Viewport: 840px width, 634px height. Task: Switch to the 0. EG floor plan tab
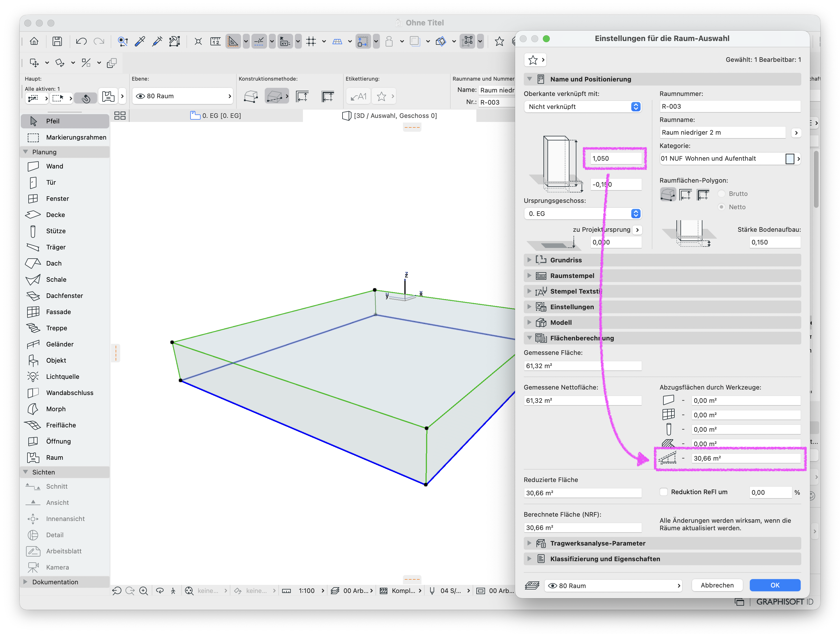point(216,116)
